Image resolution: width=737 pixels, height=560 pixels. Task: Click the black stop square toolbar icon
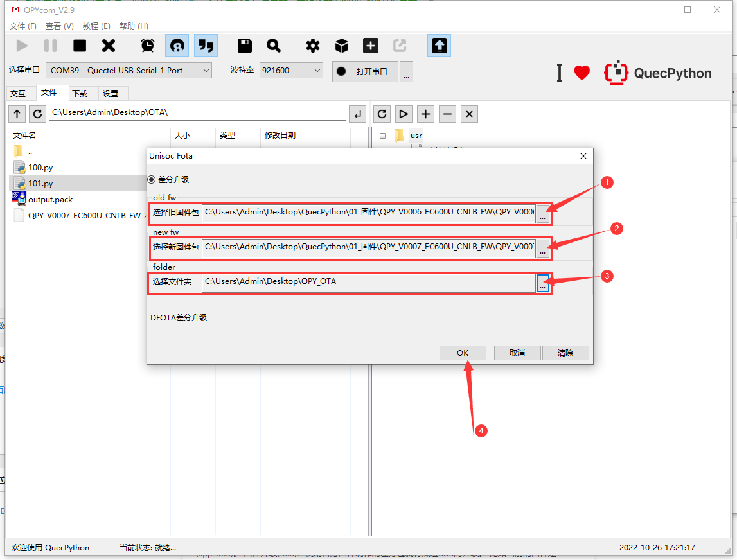pyautogui.click(x=80, y=46)
